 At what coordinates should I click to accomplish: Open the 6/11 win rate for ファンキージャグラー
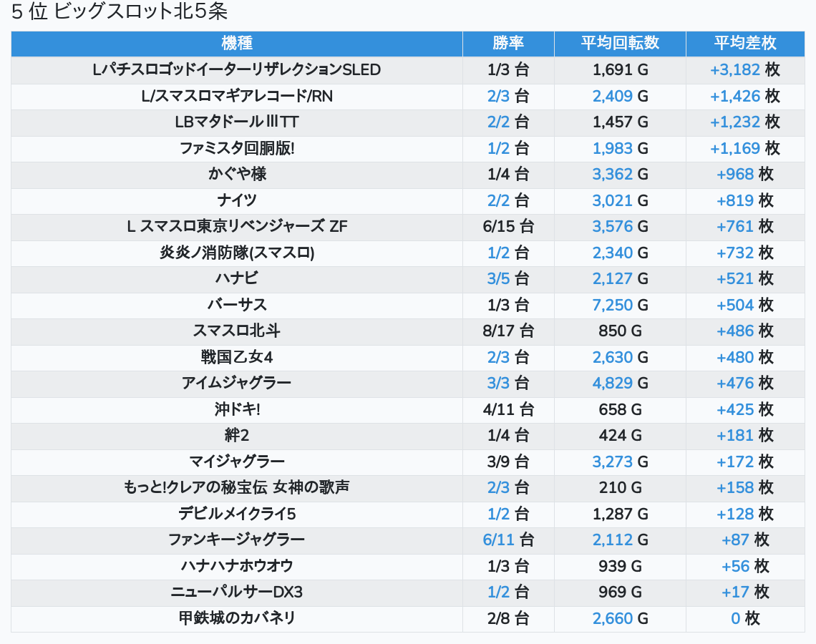[x=499, y=540]
